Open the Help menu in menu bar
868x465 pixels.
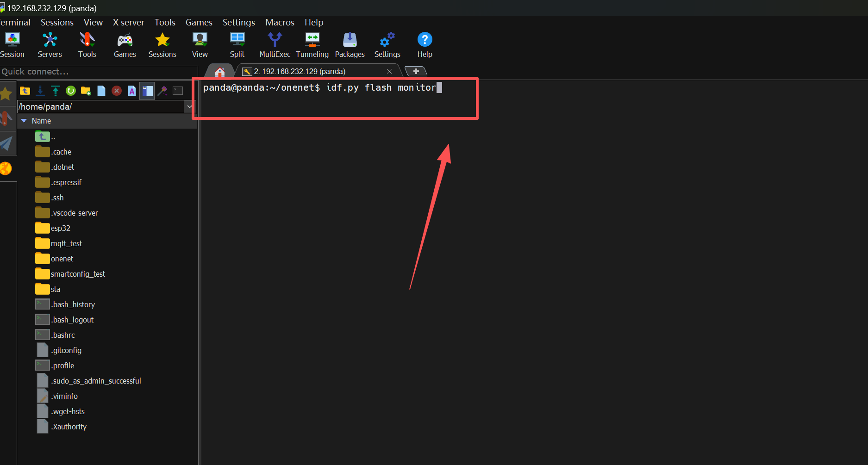point(314,22)
